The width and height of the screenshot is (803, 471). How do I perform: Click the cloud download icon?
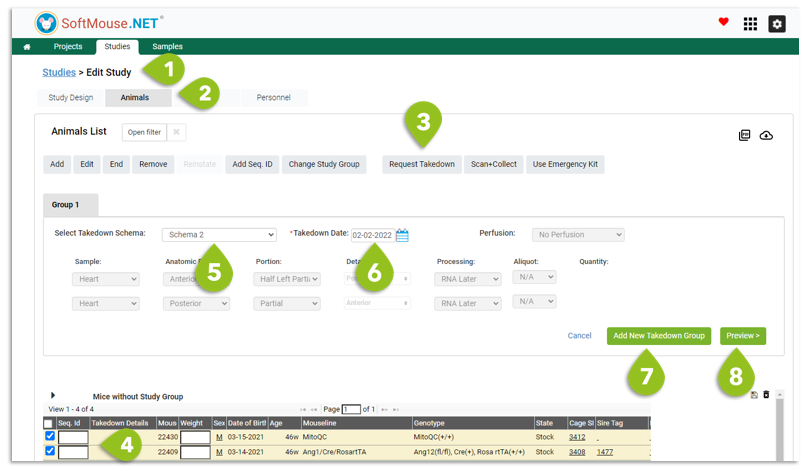point(766,135)
